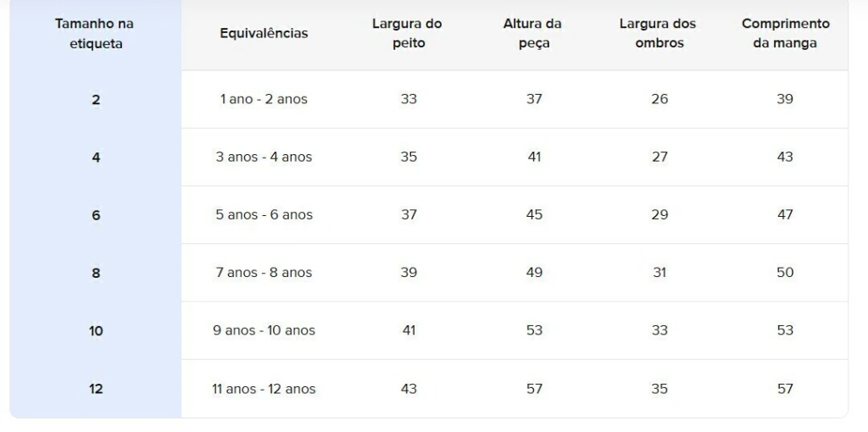Screen dimensions: 868x432
Task: Select the '11 anos - 12 anos' cell
Action: [264, 389]
